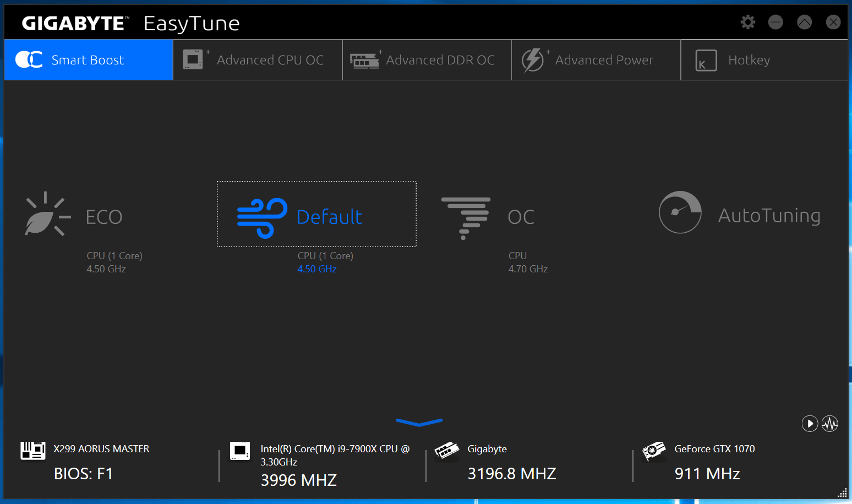The width and height of the screenshot is (852, 504).
Task: Select the Default wind mode icon
Action: [262, 217]
